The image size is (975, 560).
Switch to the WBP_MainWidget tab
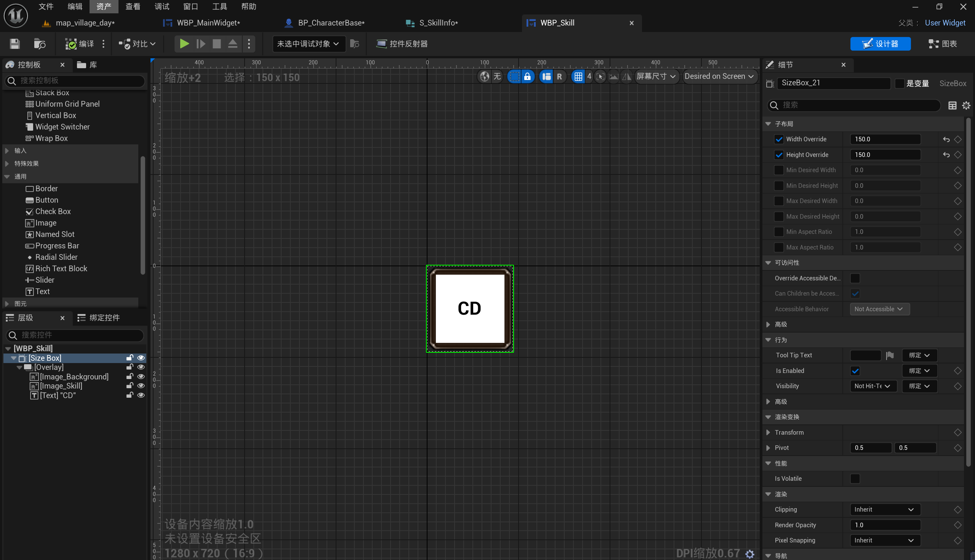[208, 23]
